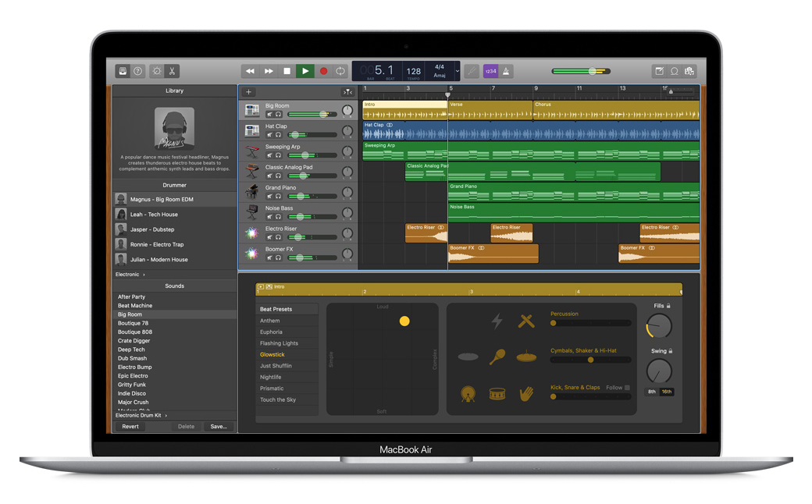Solo the Sweeping Arp track
This screenshot has width=812, height=504.
(x=278, y=154)
